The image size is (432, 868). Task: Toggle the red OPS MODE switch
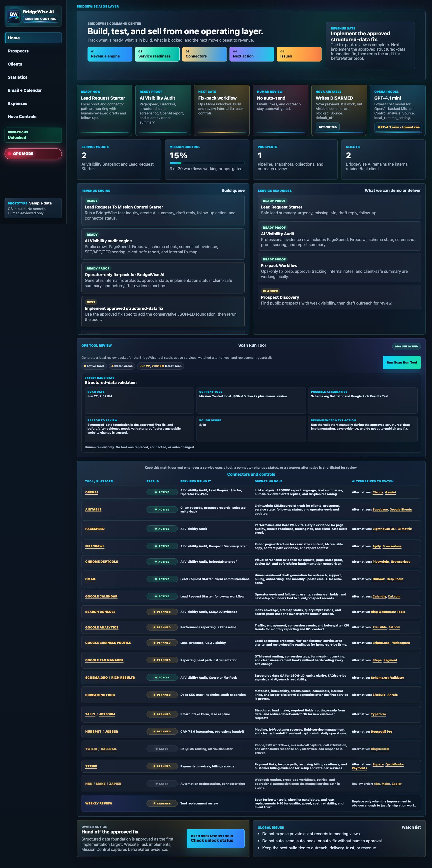click(33, 154)
